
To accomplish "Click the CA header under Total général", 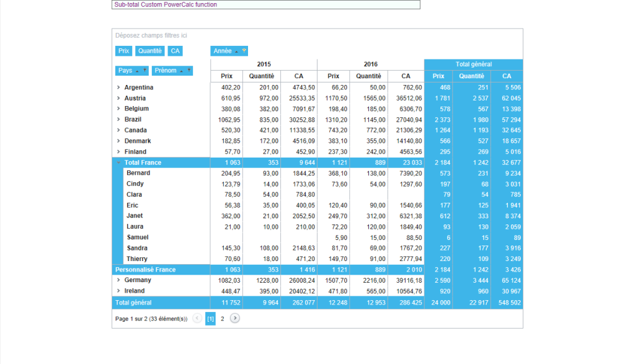I will [507, 76].
